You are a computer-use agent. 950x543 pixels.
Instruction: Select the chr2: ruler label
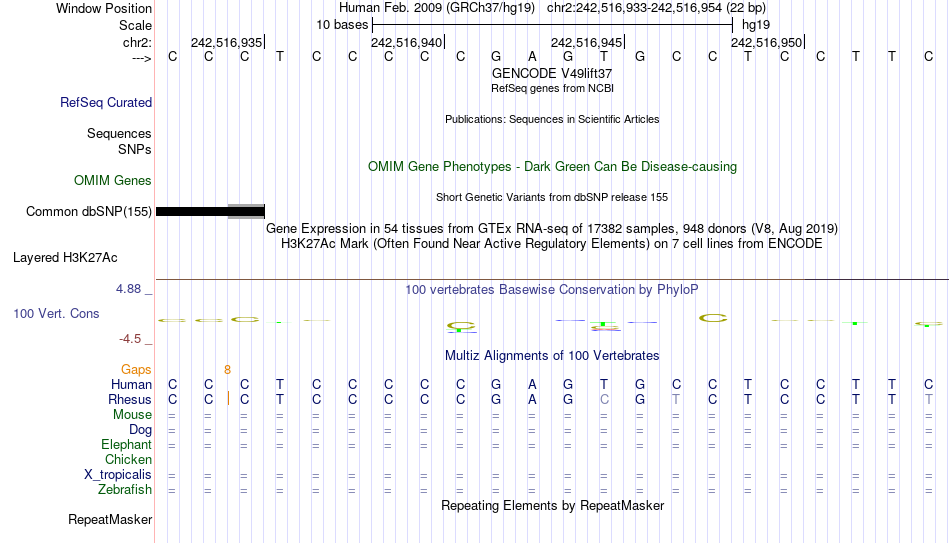point(137,42)
